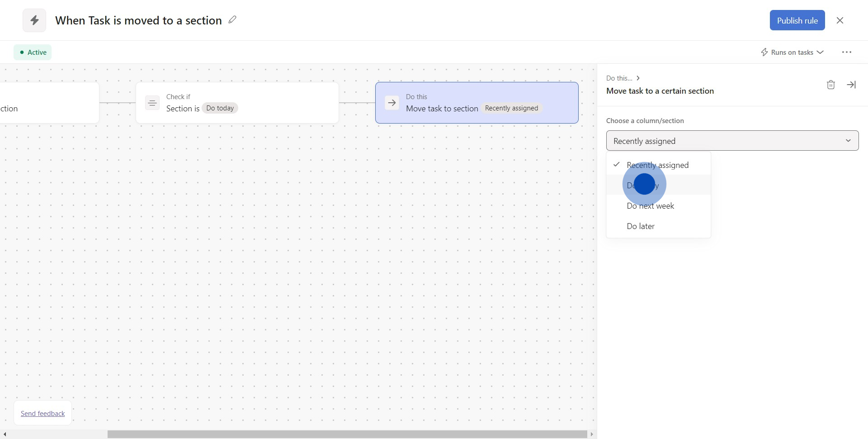868x439 pixels.
Task: Open the three-dot more options menu
Action: click(x=846, y=52)
